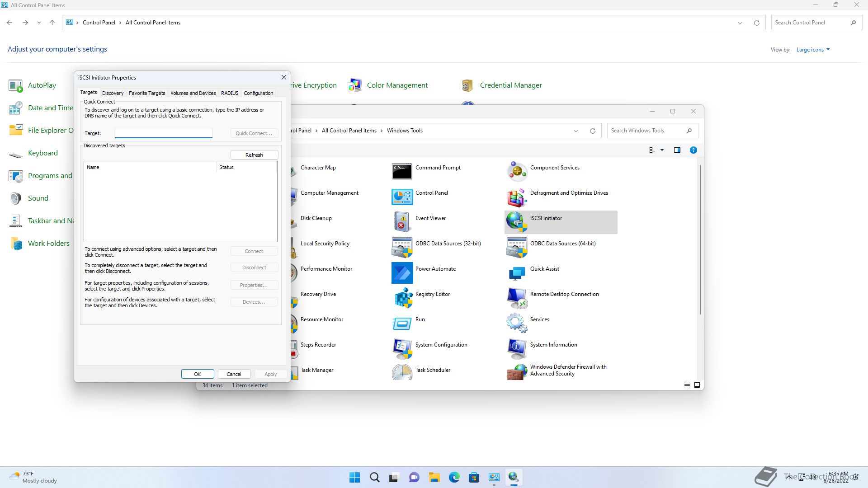
Task: Open Credential Manager in Control Panel
Action: click(501, 85)
